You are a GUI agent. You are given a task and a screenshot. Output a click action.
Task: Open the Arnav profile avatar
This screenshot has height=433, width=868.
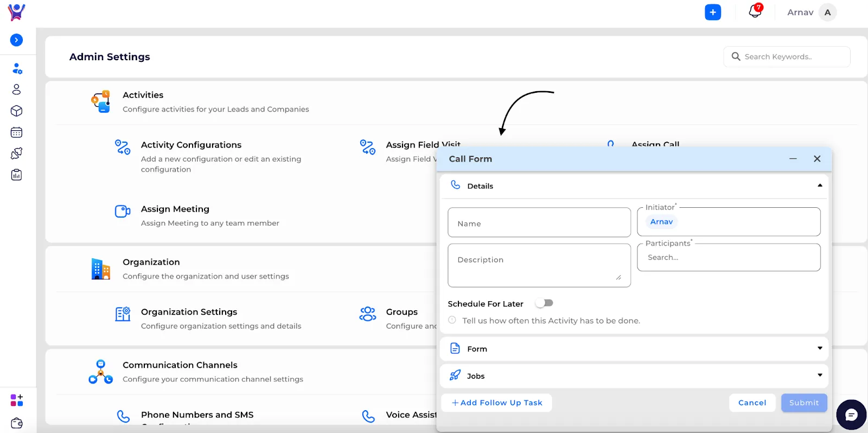pos(827,12)
